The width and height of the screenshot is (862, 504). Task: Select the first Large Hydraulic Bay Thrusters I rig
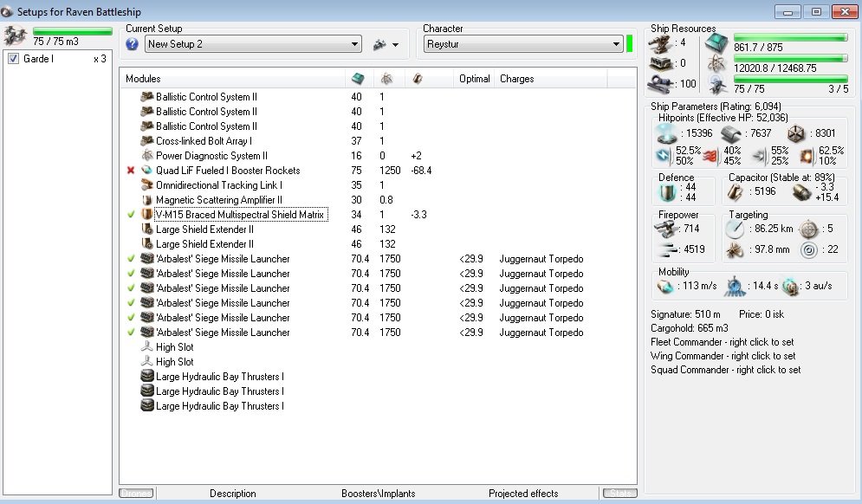point(220,377)
